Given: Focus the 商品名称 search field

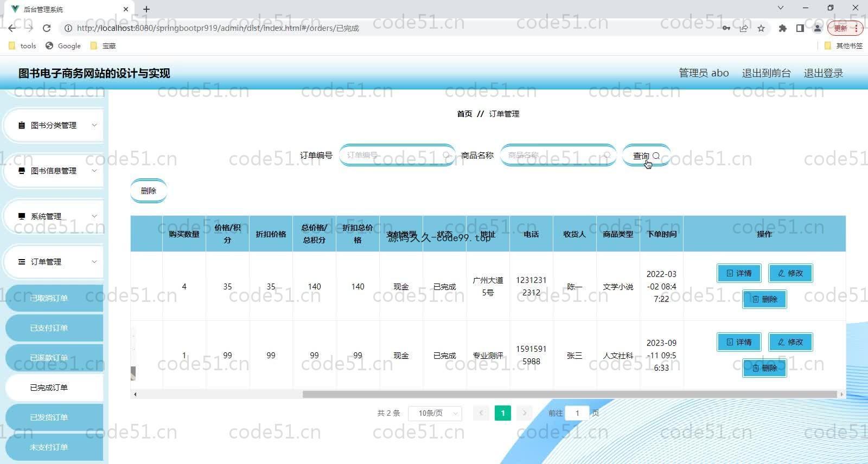Looking at the screenshot, I should (x=558, y=155).
